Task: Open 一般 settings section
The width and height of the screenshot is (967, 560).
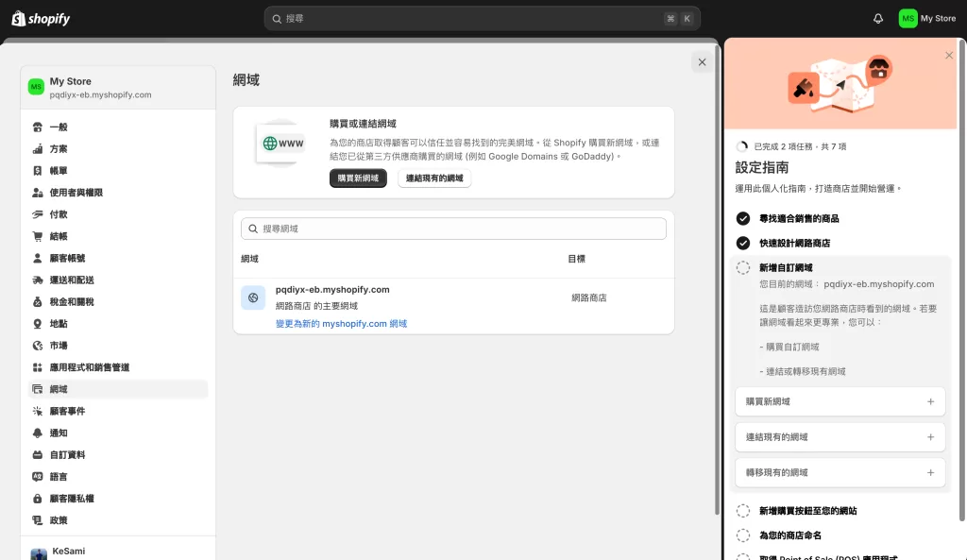Action: coord(118,127)
